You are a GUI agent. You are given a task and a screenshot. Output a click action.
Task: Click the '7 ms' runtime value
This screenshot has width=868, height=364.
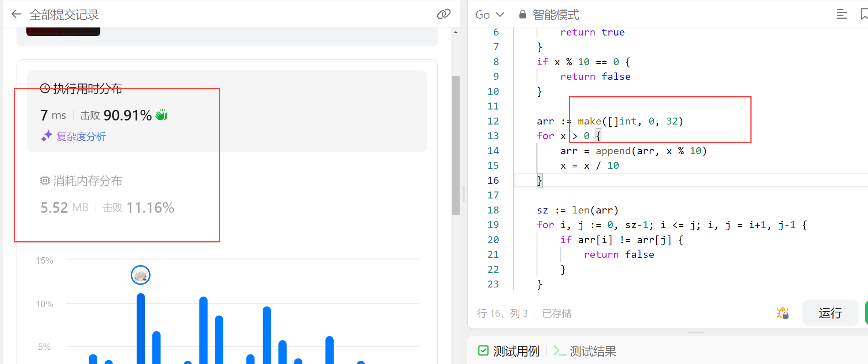pos(53,115)
